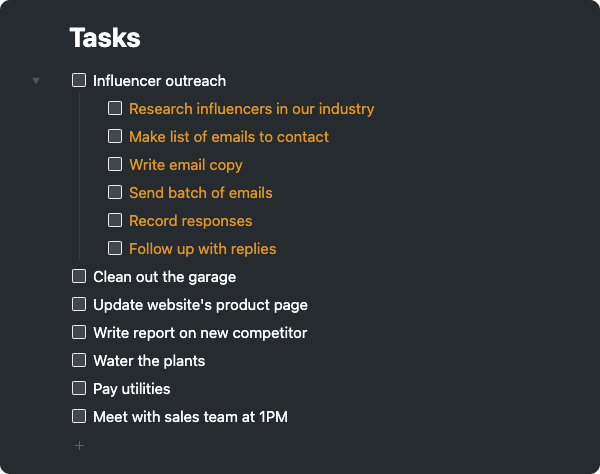
Task: Collapse the Influencer outreach disclosure triangle
Action: click(36, 81)
